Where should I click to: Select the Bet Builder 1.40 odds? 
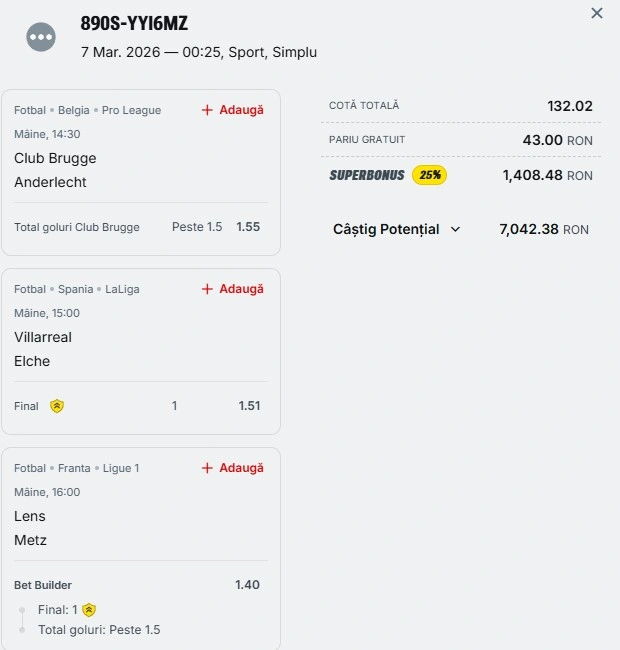[247, 585]
